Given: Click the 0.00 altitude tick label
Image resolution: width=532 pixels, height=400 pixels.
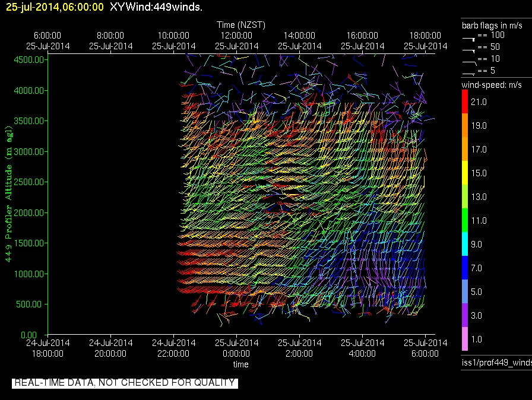Looking at the screenshot, I should 29,335.
